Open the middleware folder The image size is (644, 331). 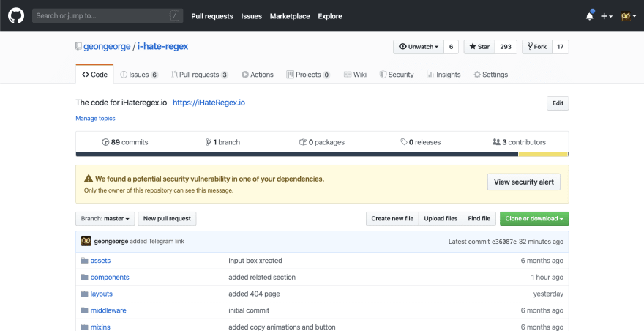pyautogui.click(x=108, y=310)
